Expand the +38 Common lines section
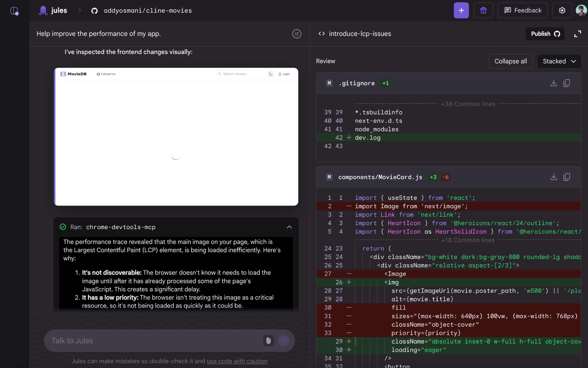 point(468,104)
